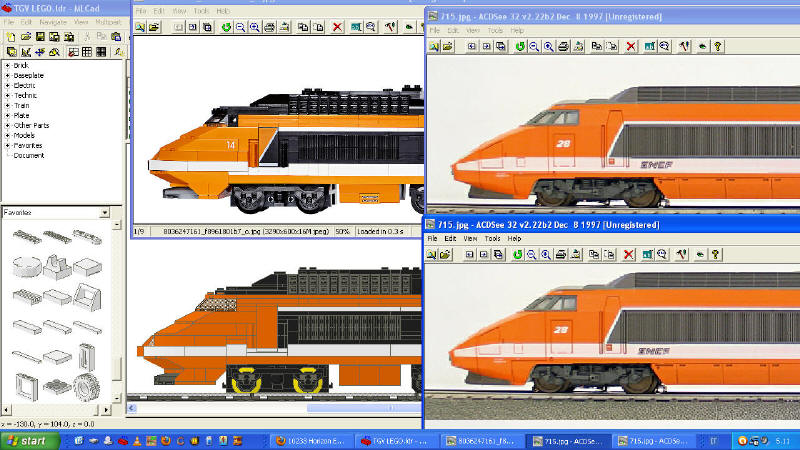Click the Save floppy icon in MLCad toolbar
The width and height of the screenshot is (800, 450).
click(40, 37)
